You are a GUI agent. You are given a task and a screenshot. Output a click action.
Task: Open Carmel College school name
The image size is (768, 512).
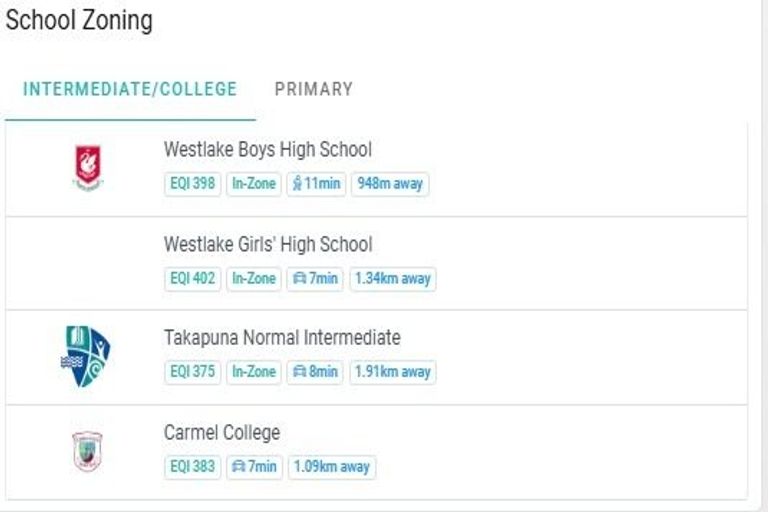pos(221,433)
